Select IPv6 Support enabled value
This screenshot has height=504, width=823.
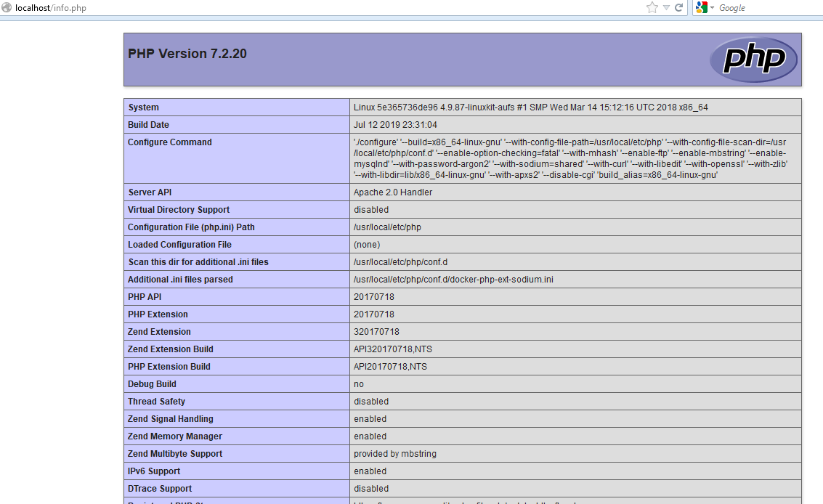click(x=370, y=471)
